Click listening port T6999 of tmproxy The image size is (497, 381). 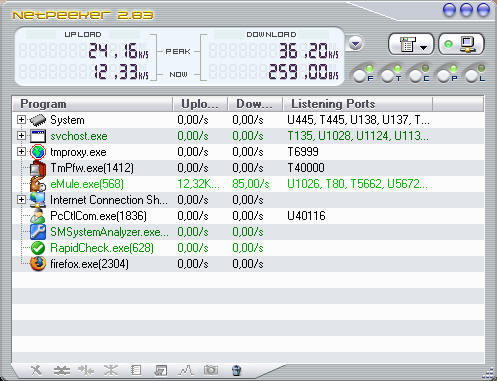303,152
